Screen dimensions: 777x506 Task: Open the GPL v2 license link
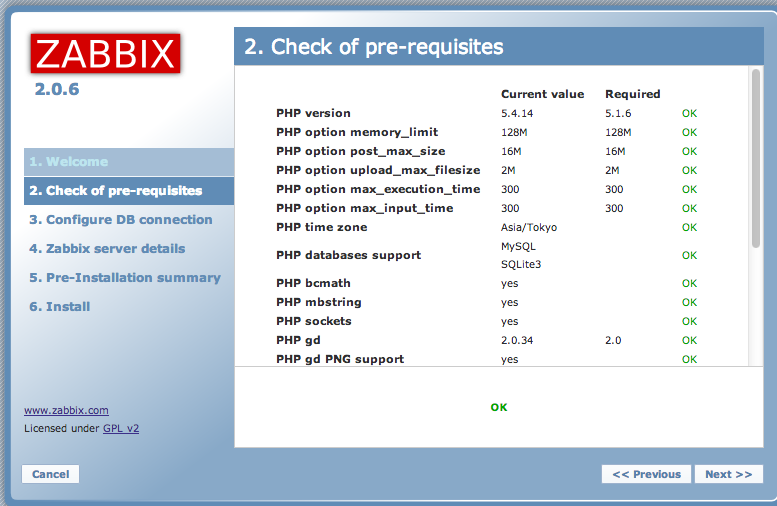(x=121, y=428)
